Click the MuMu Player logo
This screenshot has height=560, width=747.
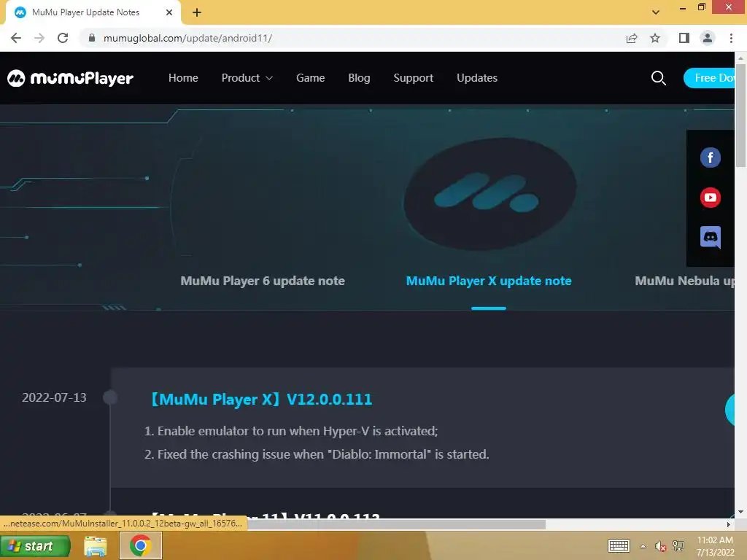[x=70, y=78]
